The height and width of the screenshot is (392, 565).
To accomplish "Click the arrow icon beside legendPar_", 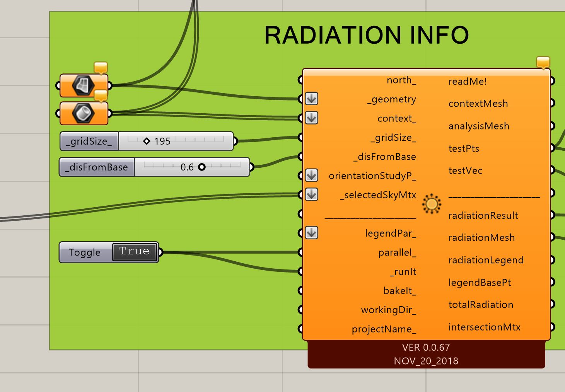I will 311,233.
